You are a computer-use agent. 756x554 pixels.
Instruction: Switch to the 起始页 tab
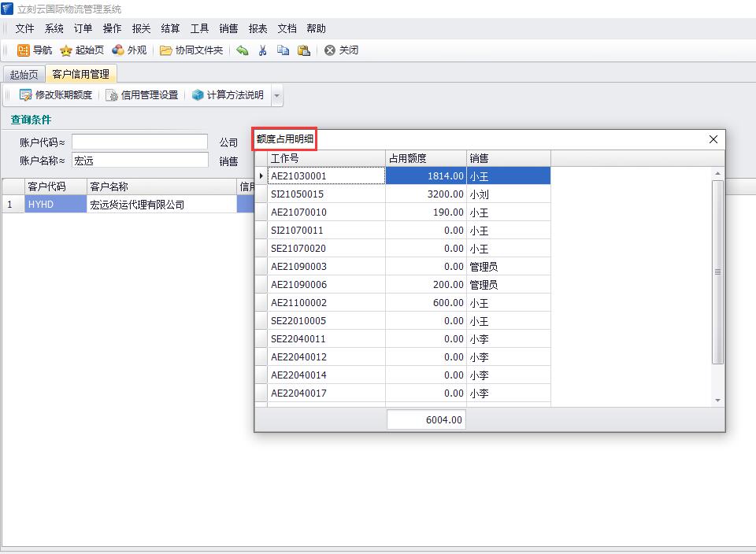pos(24,75)
